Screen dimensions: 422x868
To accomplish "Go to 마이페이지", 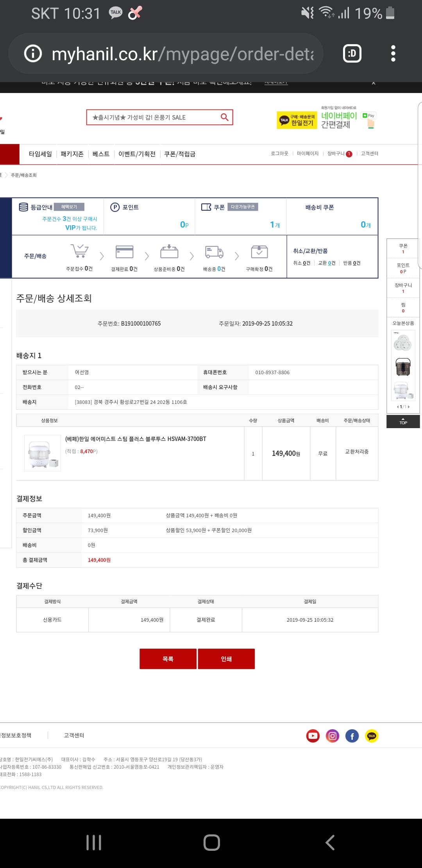I will pyautogui.click(x=308, y=154).
